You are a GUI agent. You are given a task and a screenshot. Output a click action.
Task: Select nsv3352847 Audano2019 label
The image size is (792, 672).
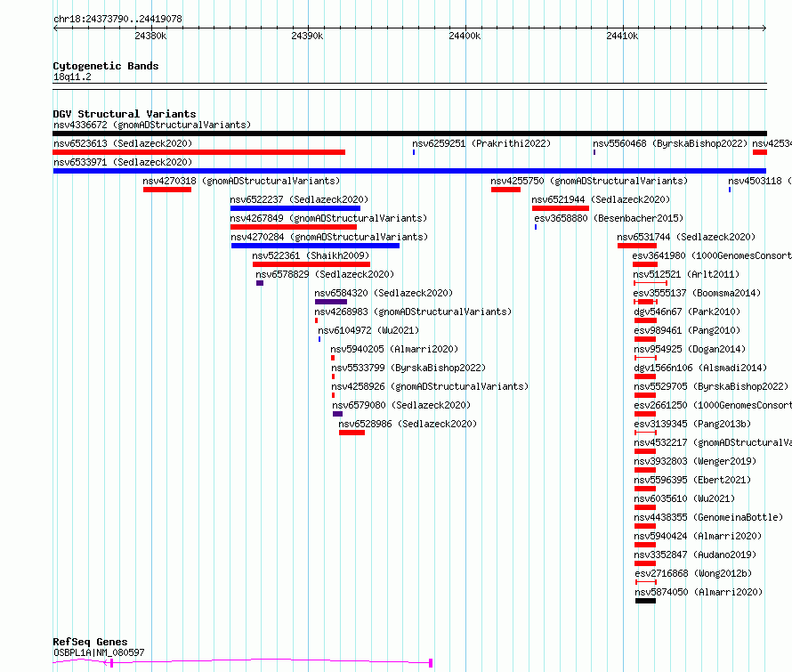[695, 555]
